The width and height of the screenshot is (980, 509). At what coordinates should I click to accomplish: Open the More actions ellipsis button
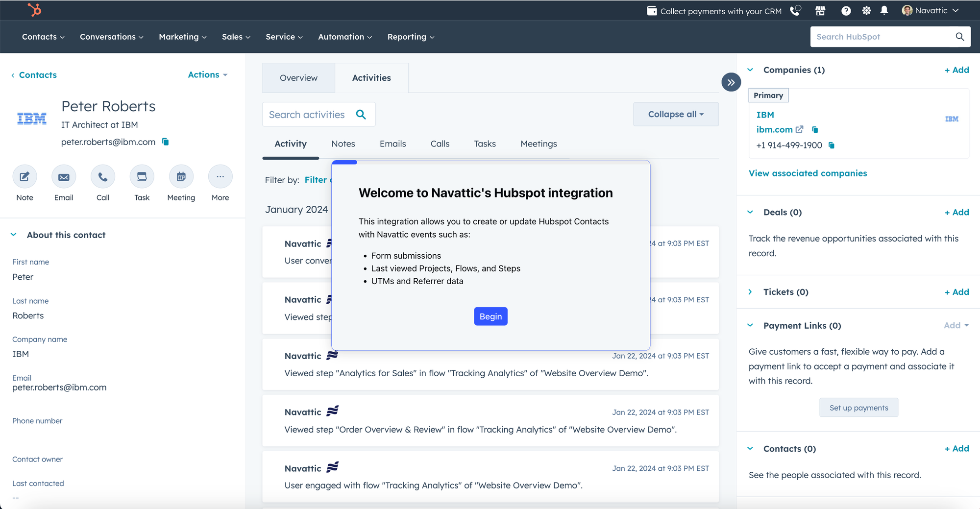[220, 177]
